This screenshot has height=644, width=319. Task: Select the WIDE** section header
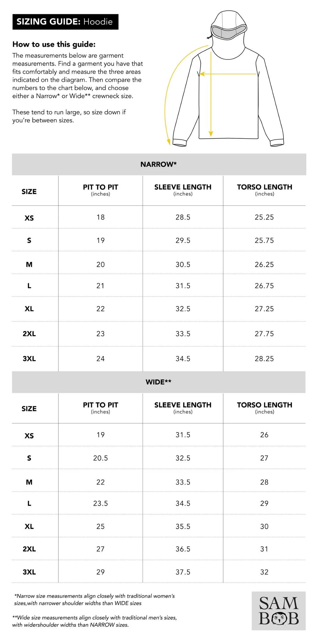coord(159,382)
